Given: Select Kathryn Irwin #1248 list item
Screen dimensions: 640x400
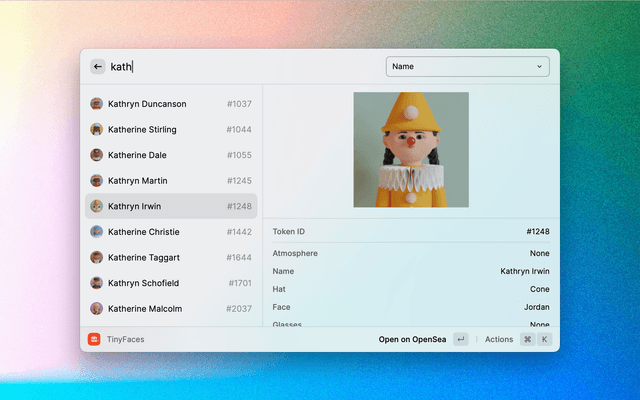Looking at the screenshot, I should click(x=170, y=206).
